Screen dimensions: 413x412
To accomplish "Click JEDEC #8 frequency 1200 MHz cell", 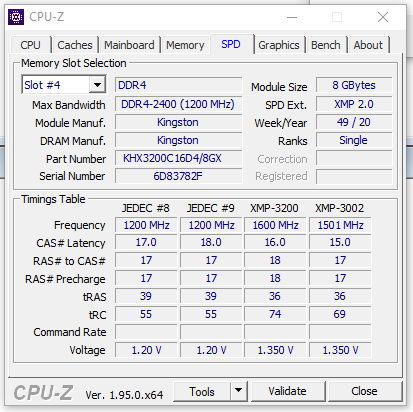I will coord(146,225).
